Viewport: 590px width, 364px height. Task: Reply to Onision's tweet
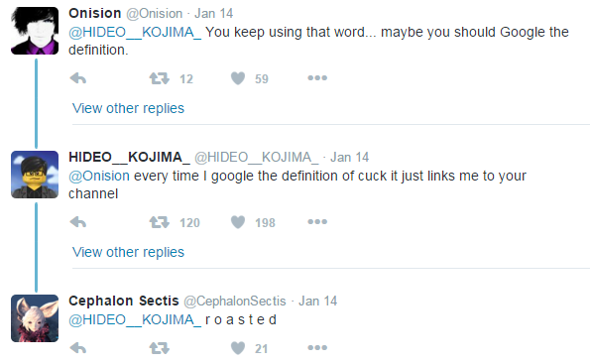point(78,78)
